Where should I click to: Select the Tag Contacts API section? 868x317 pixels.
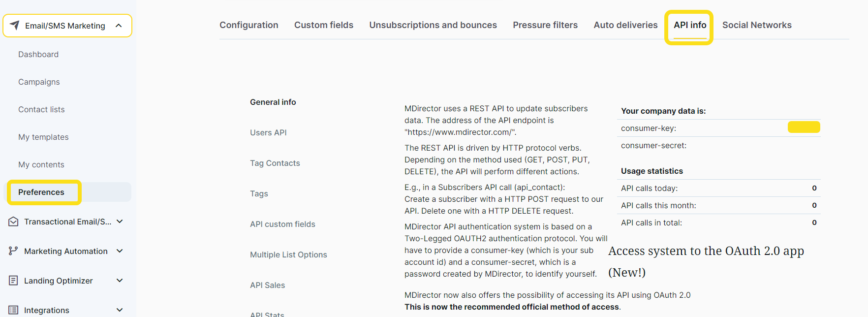tap(275, 163)
